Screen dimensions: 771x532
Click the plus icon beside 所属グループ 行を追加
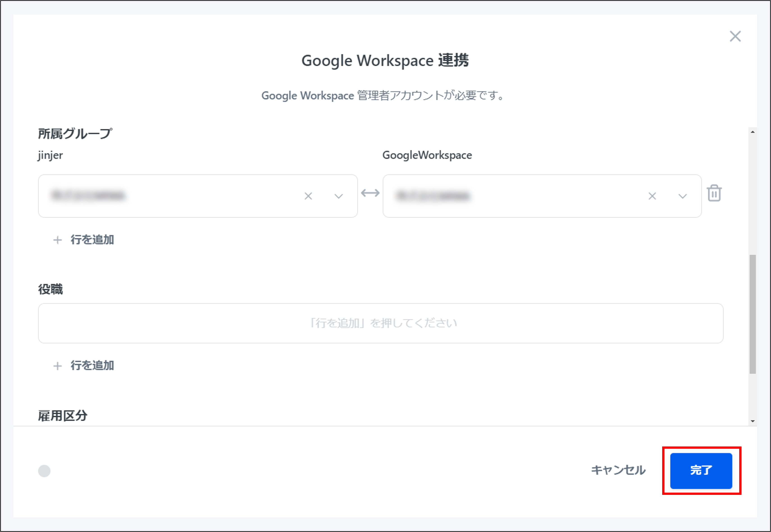(57, 240)
